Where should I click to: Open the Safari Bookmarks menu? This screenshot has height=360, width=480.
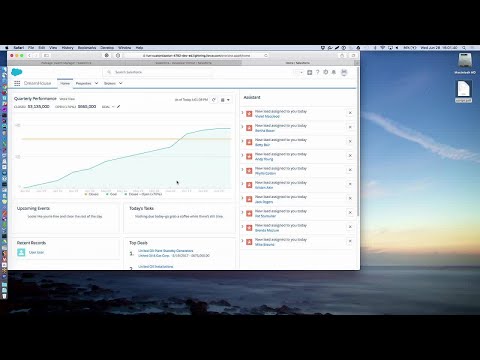click(87, 48)
